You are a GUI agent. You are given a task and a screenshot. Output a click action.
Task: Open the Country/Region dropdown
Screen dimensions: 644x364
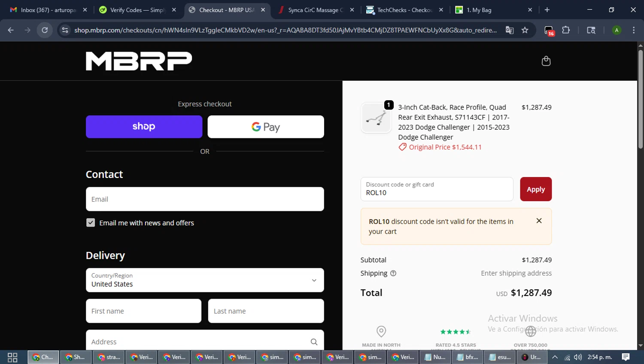pos(205,280)
